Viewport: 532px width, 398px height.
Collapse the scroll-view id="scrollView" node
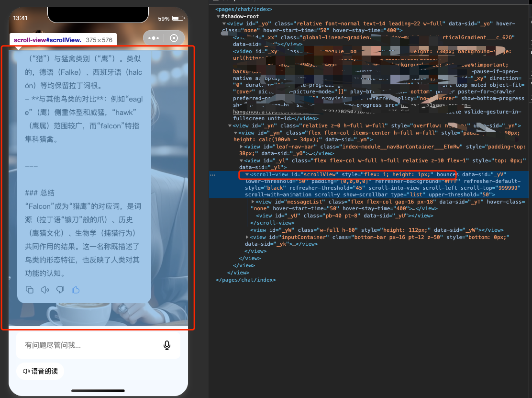point(247,174)
